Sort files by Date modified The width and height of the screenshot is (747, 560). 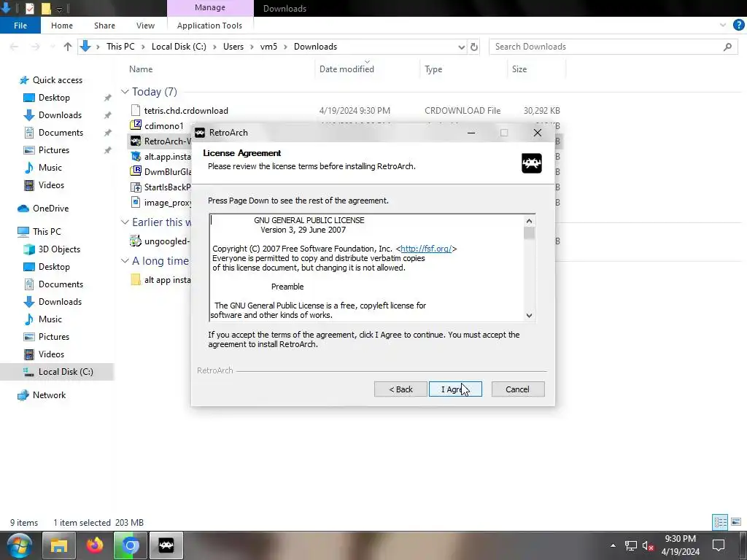(347, 69)
